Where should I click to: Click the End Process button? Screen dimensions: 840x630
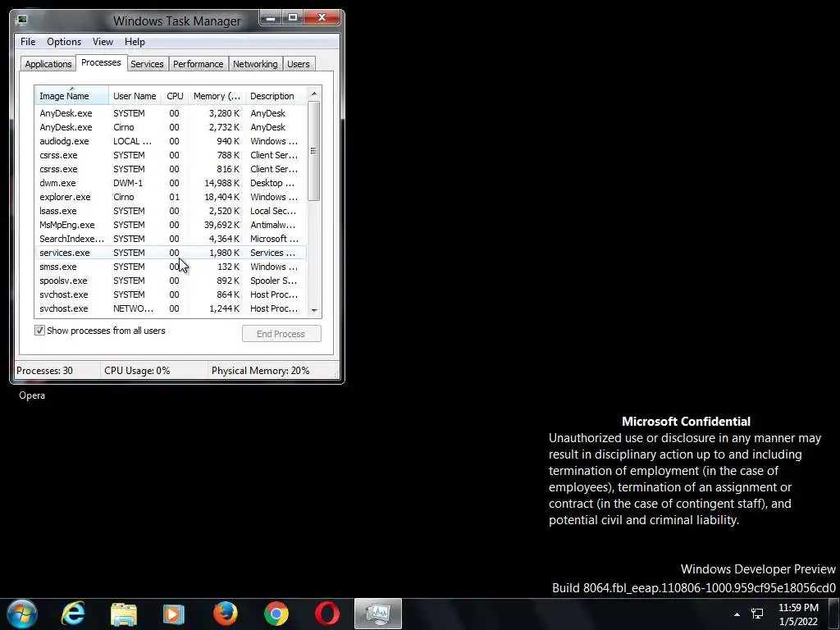tap(281, 334)
